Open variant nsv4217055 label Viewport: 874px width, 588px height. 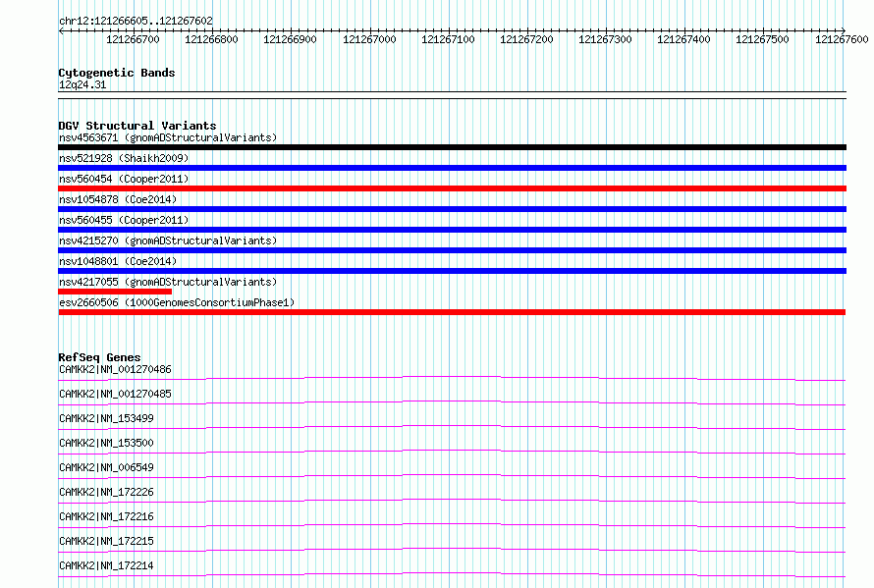pyautogui.click(x=168, y=282)
